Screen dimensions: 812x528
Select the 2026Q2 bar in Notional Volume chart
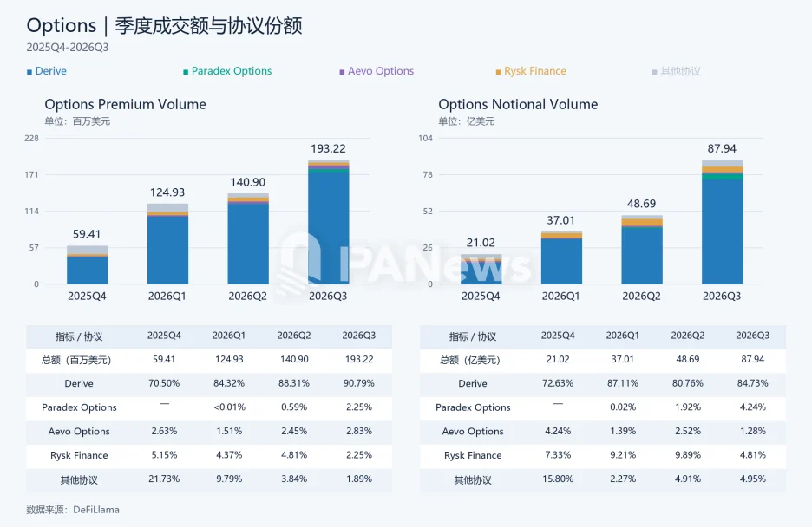[x=642, y=250]
